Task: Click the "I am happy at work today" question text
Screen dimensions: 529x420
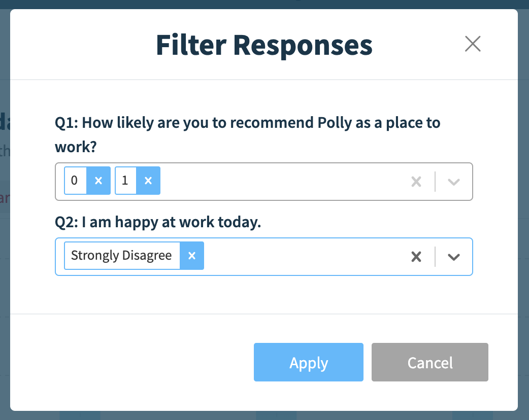Action: click(x=157, y=222)
